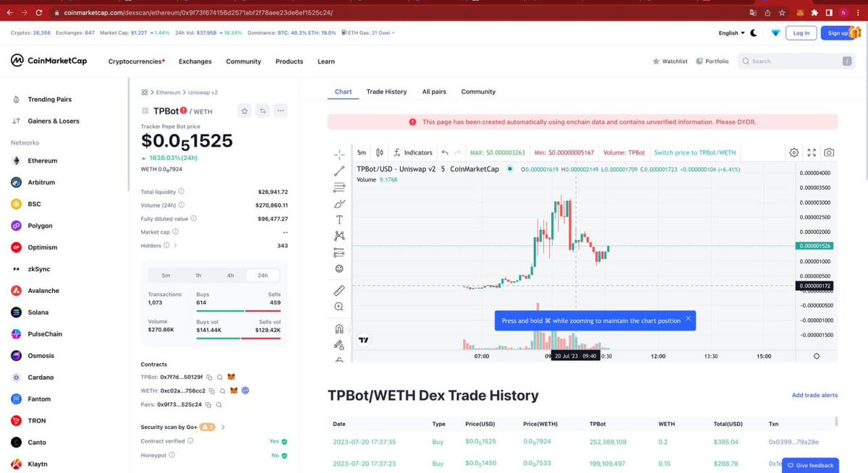This screenshot has width=868, height=473.
Task: Activate the zoom-in magnifier tool
Action: point(339,306)
